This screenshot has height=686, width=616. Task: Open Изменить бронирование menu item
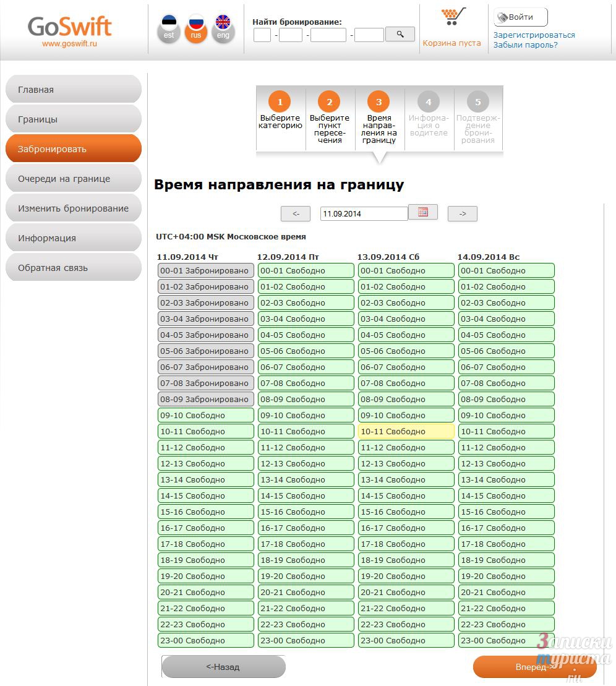[x=73, y=208]
